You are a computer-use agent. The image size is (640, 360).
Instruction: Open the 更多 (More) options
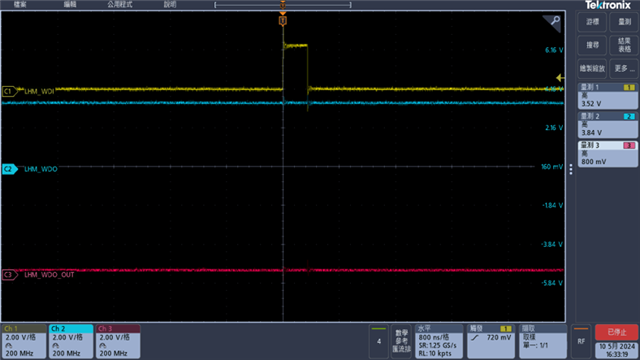coord(624,69)
